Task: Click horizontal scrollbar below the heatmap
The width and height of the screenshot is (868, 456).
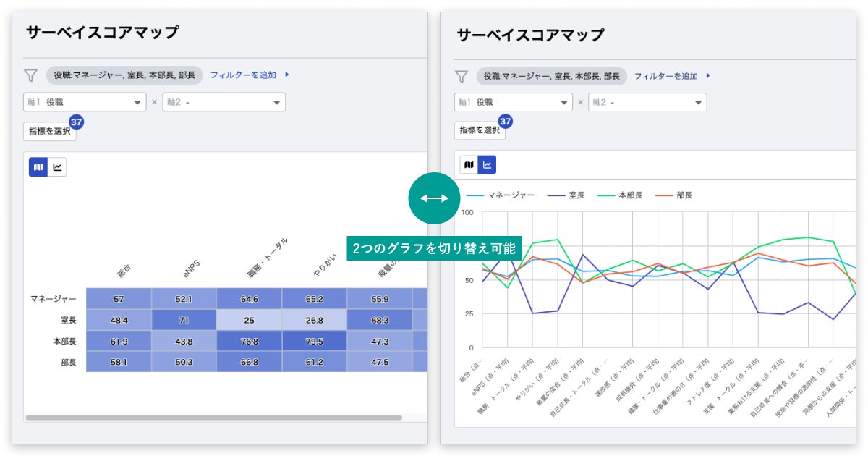Action: pos(213,418)
